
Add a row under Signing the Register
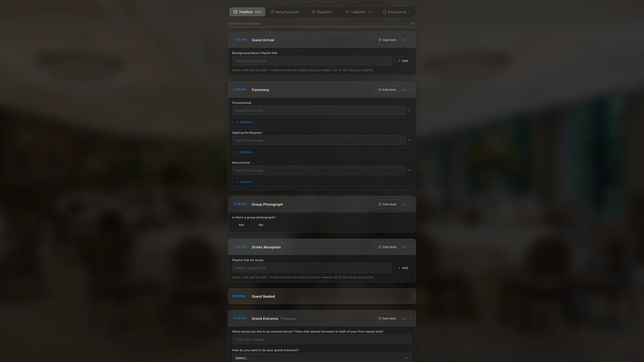322,152
